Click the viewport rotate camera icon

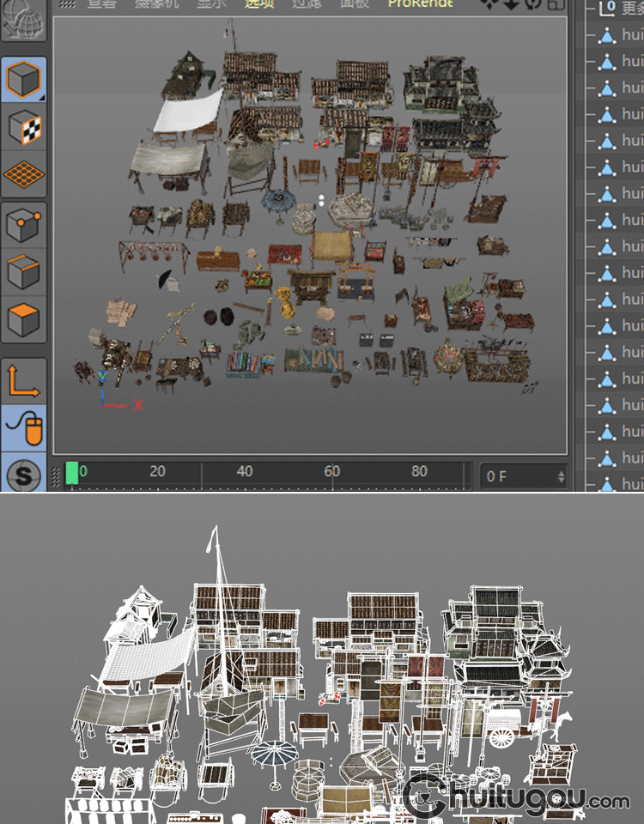coord(532,4)
